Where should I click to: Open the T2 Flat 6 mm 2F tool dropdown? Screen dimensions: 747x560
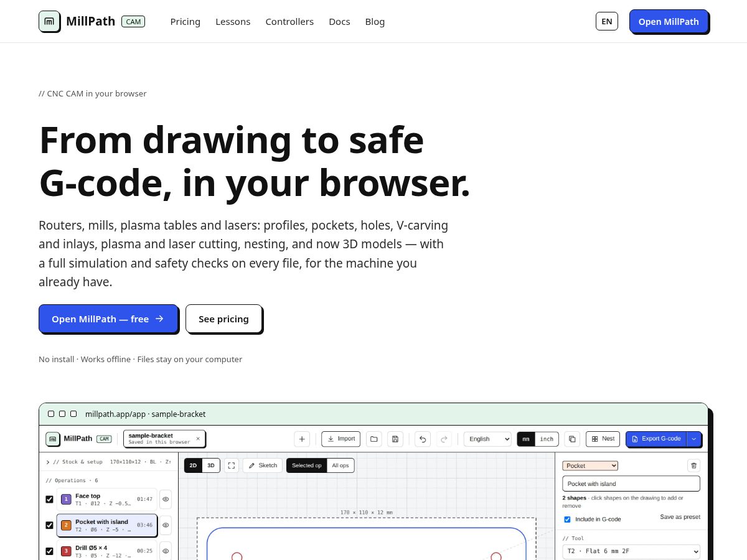coord(631,551)
